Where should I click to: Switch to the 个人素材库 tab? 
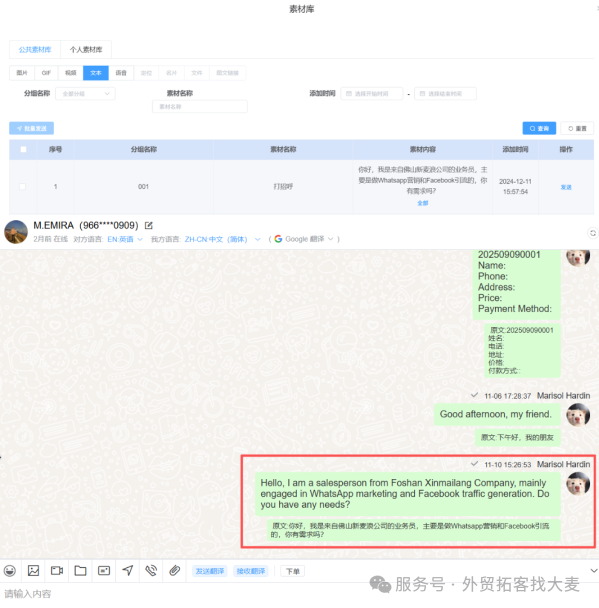click(x=86, y=50)
